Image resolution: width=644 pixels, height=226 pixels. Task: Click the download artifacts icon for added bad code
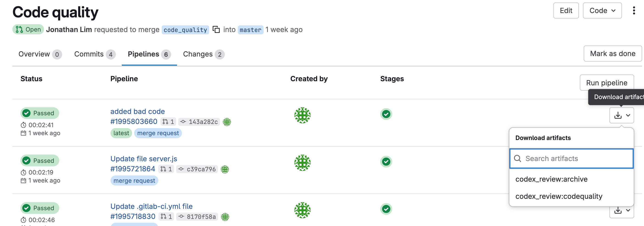(618, 115)
